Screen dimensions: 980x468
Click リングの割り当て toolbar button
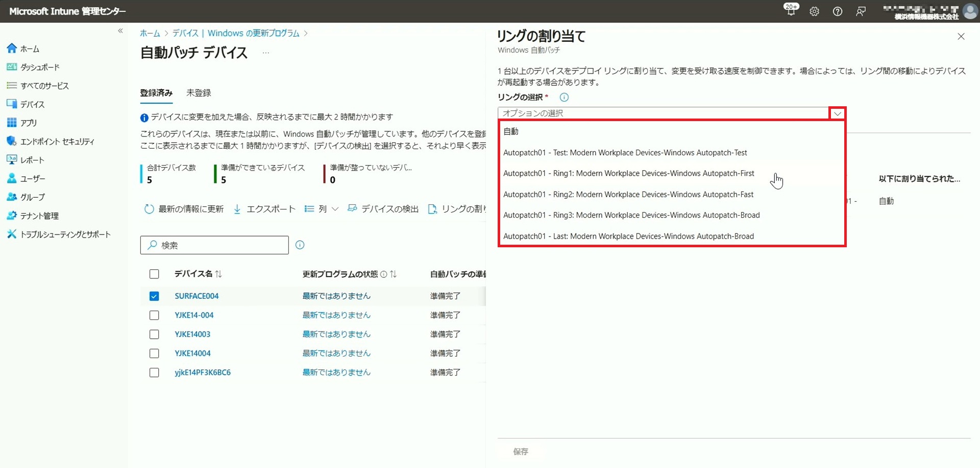coord(457,209)
